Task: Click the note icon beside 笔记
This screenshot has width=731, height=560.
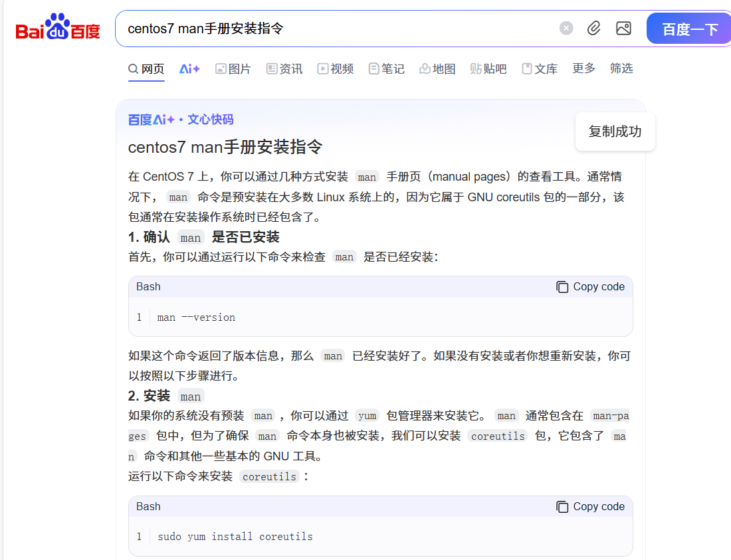Action: coord(373,69)
